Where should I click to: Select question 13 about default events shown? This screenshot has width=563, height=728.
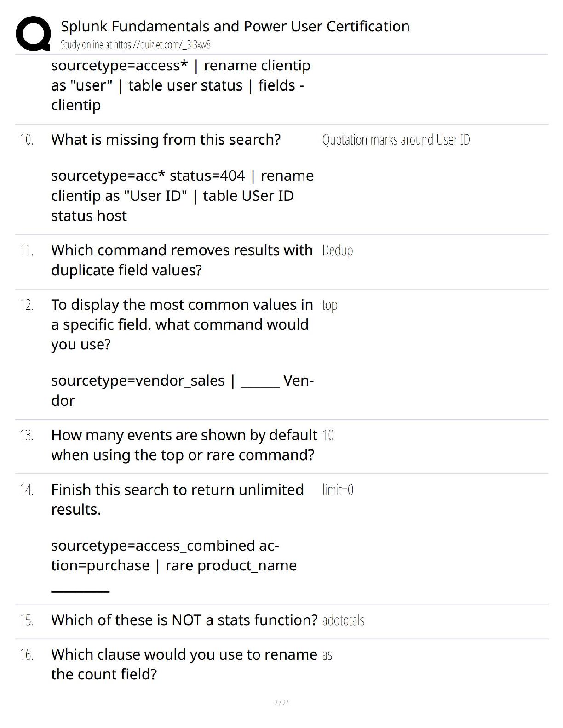point(184,445)
